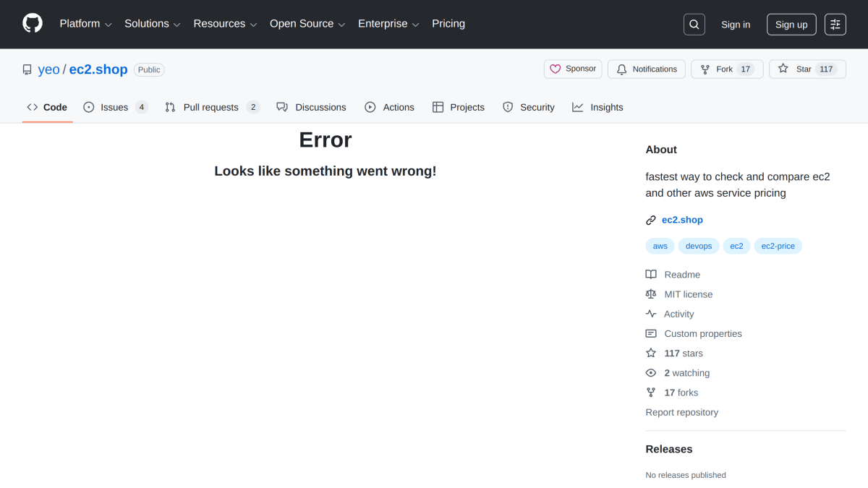868x488 pixels.
Task: Switch to the Pull requests tab
Action: (212, 107)
